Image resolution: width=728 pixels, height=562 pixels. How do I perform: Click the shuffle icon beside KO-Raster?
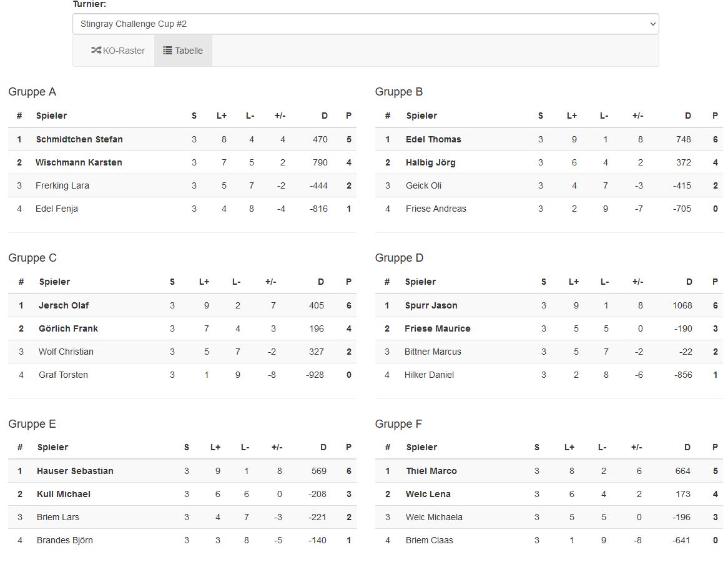[96, 51]
